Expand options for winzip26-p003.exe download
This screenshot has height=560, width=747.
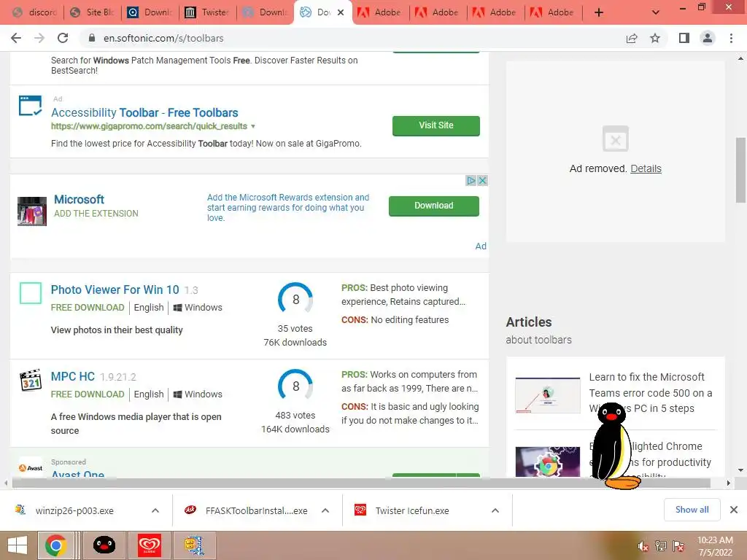(155, 510)
